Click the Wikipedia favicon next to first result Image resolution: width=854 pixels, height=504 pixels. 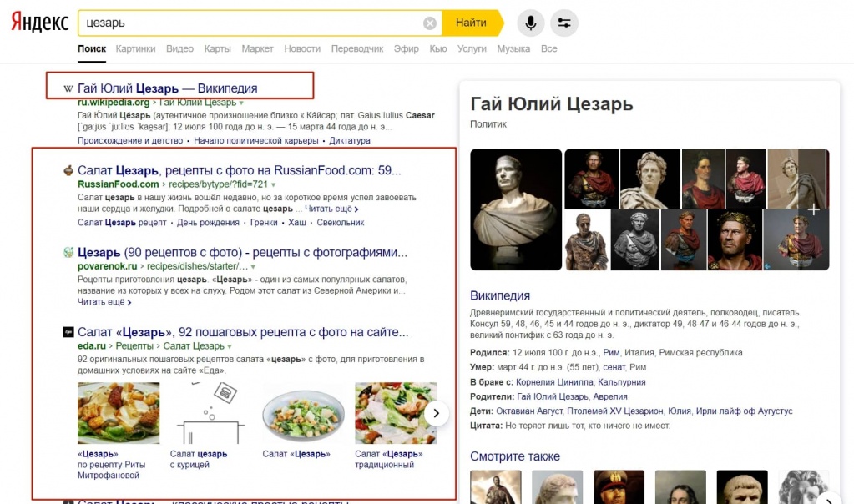point(68,88)
